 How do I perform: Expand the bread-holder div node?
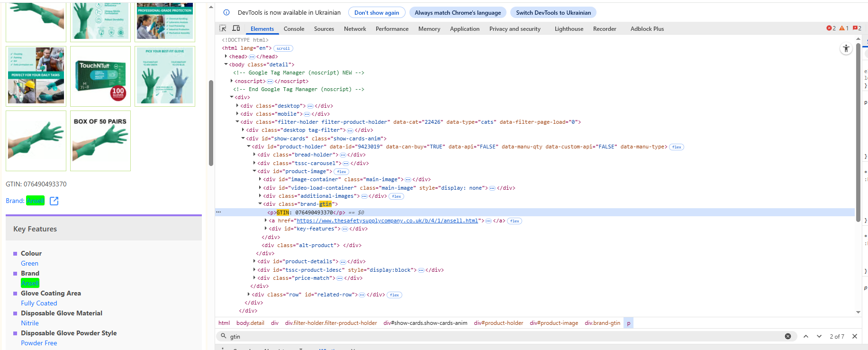[254, 155]
